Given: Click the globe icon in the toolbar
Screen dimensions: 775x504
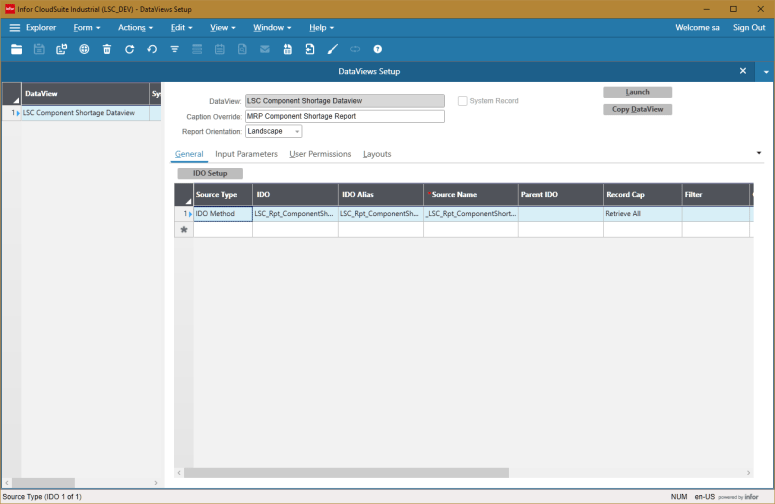Looking at the screenshot, I should (x=84, y=49).
